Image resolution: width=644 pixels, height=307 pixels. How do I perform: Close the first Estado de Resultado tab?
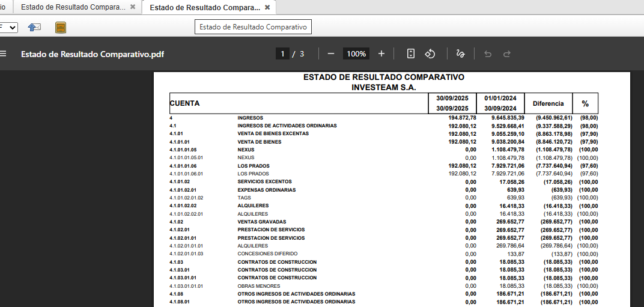[x=133, y=7]
